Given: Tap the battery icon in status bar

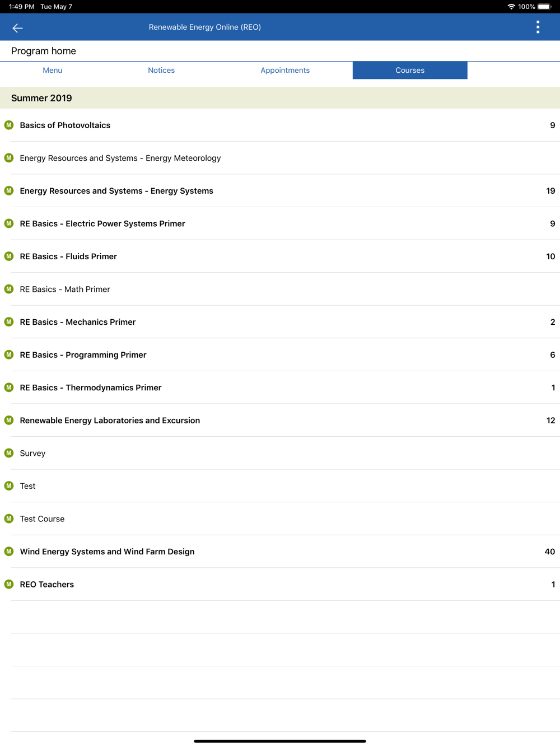Looking at the screenshot, I should point(544,7).
